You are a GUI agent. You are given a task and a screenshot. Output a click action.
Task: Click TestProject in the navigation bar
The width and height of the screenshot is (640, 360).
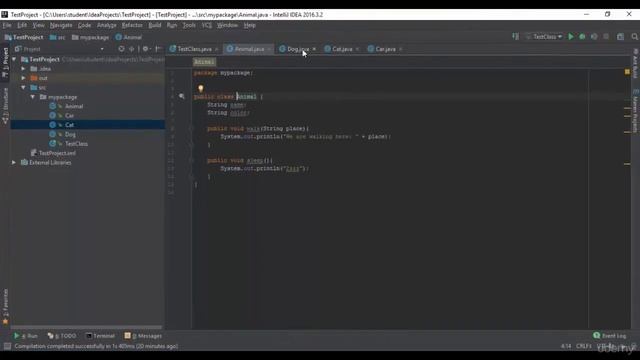click(24, 37)
